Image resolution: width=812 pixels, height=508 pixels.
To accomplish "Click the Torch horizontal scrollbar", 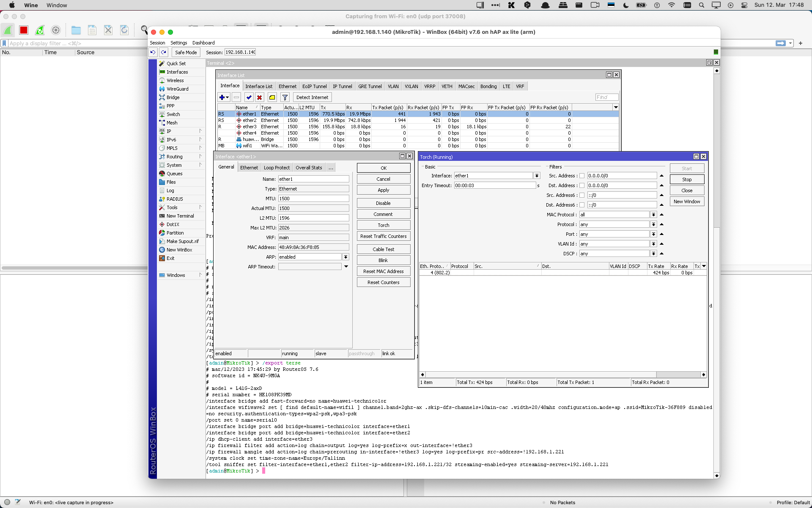I will pos(540,375).
